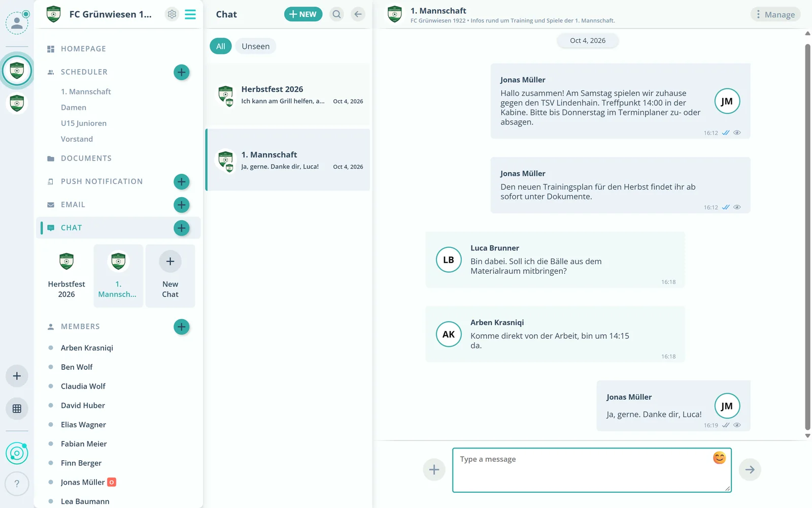Screen dimensions: 812x508
Task: Click the NEW chat button
Action: click(303, 14)
